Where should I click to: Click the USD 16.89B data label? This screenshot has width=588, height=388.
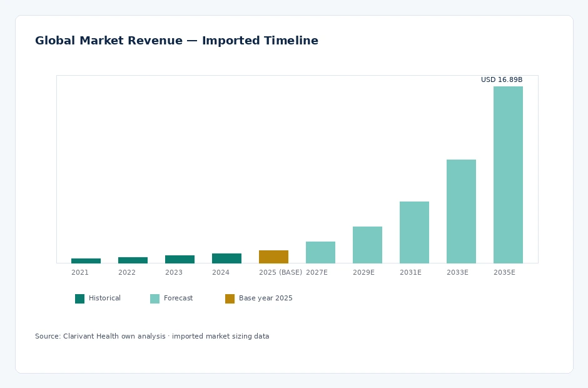[x=502, y=79]
